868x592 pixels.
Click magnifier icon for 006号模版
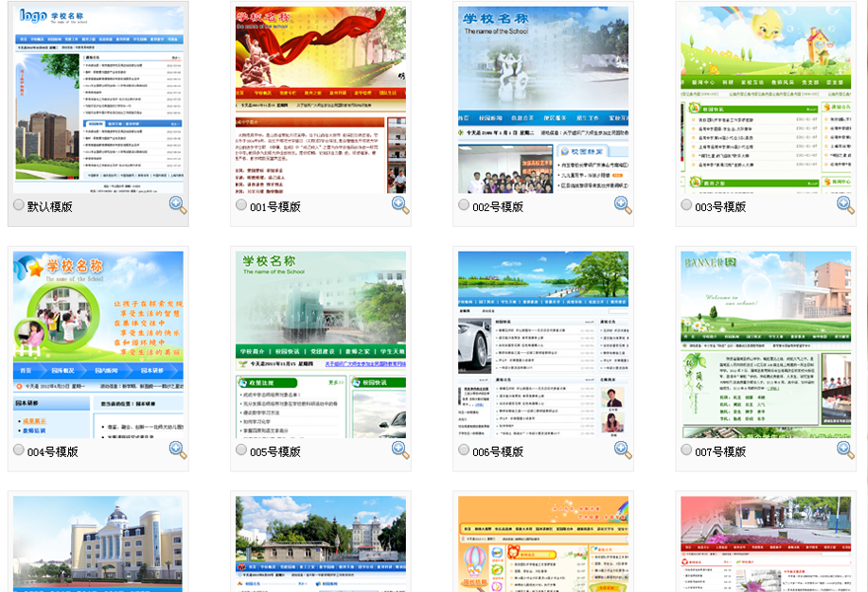[x=622, y=450]
